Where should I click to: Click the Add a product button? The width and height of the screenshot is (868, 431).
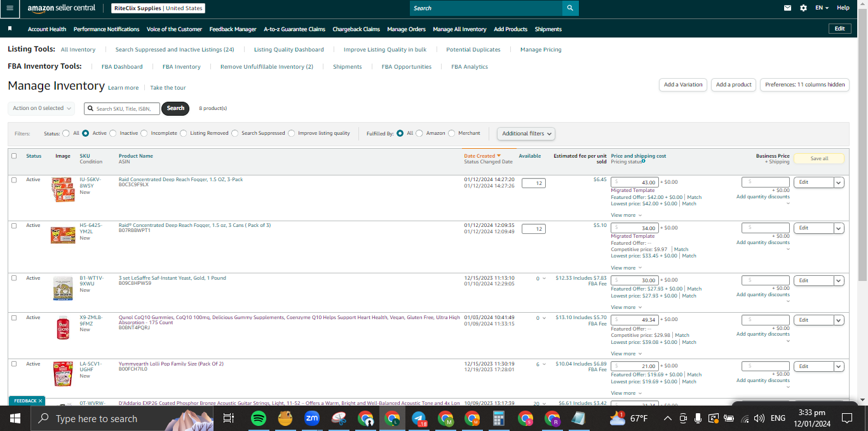click(733, 85)
